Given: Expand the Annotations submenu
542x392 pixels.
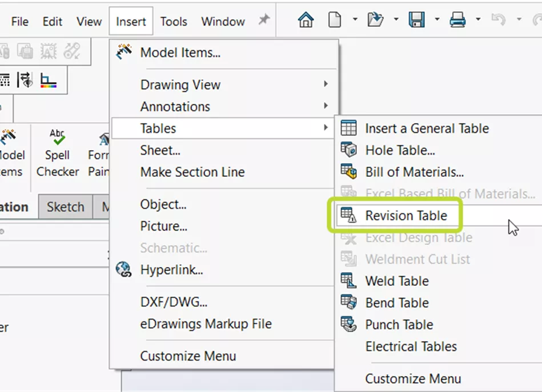Looking at the screenshot, I should pyautogui.click(x=175, y=106).
